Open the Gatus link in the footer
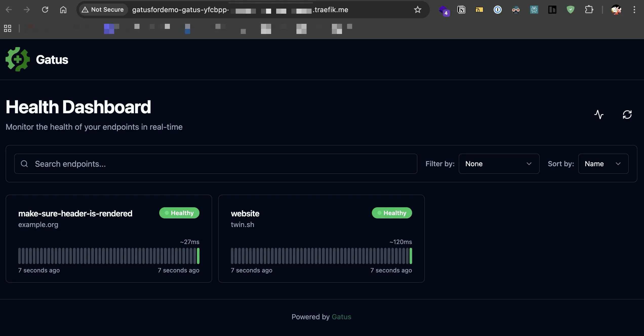Screen dimensions: 644x336 pyautogui.click(x=341, y=317)
